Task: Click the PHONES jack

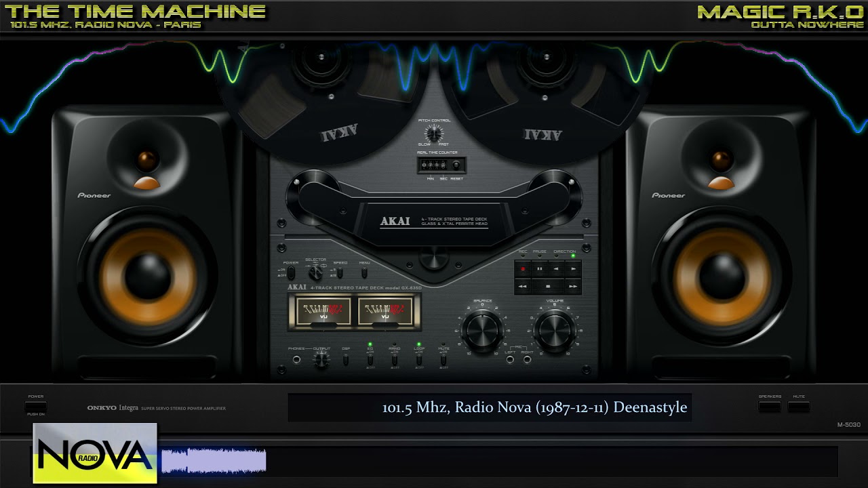Action: (296, 360)
